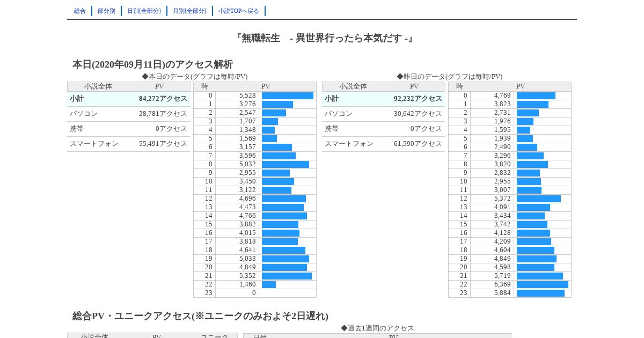This screenshot has height=338, width=644.
Task: Click today's パソコン value 28,781アクセス
Action: coord(163,114)
